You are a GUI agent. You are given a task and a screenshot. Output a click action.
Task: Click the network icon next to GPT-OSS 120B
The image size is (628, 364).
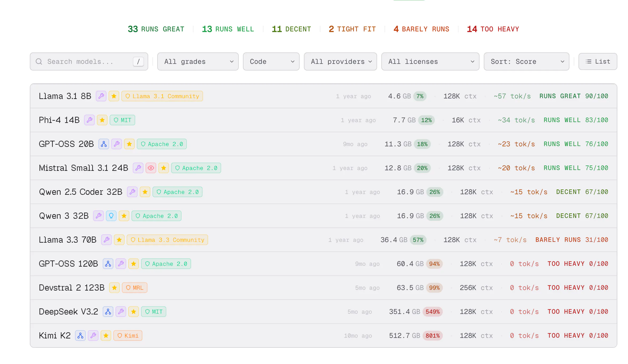click(x=108, y=264)
